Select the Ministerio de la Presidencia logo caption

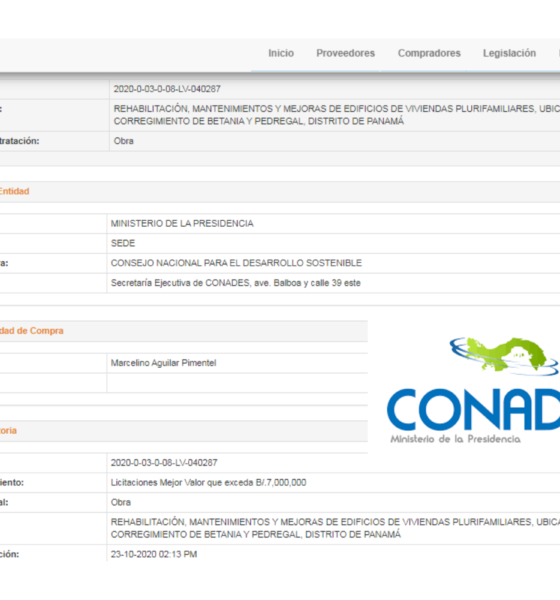(455, 439)
